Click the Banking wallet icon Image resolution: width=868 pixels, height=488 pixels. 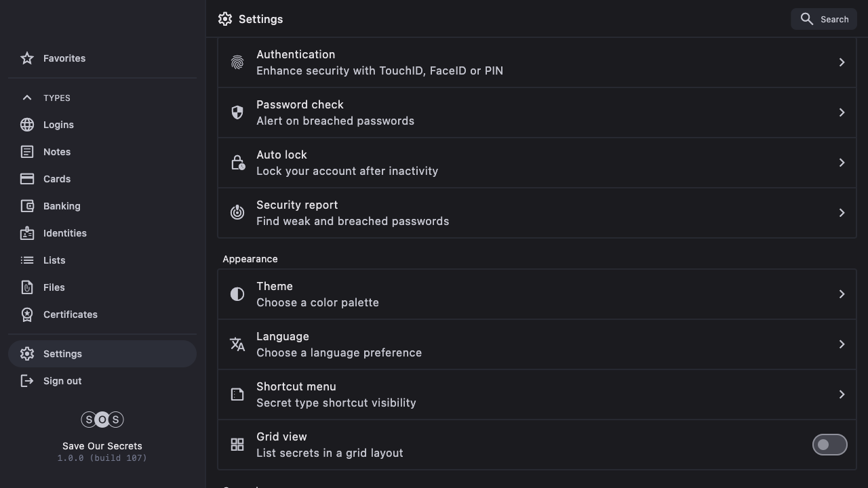coord(27,206)
